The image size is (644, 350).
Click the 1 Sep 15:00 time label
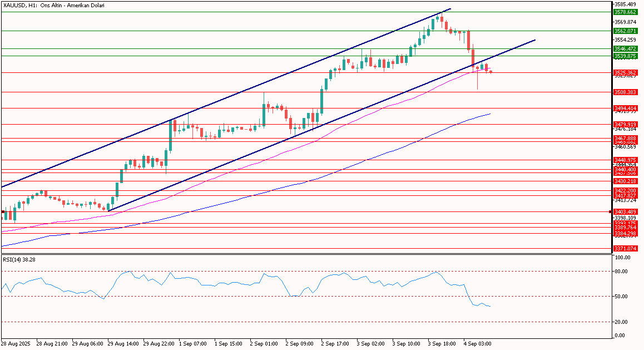[x=229, y=343]
